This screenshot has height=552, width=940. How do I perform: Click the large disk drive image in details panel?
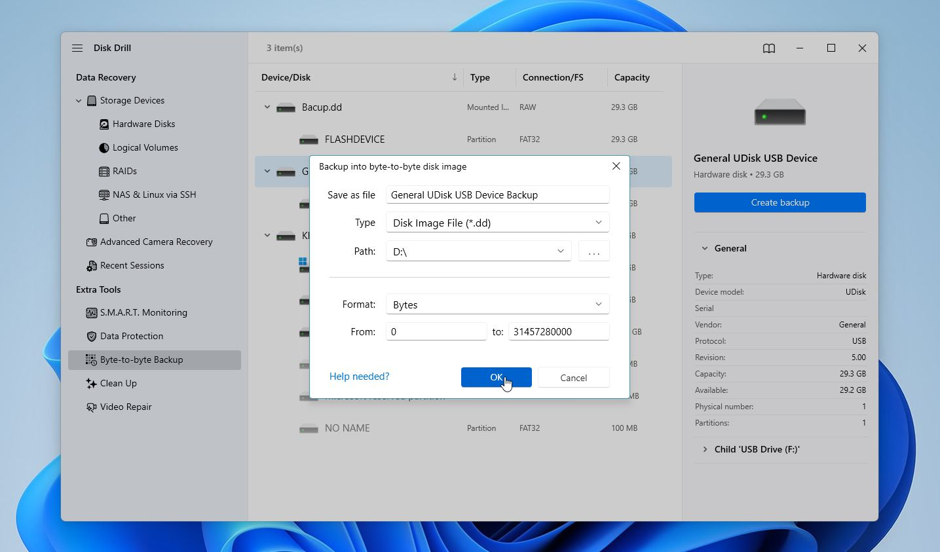pyautogui.click(x=779, y=112)
